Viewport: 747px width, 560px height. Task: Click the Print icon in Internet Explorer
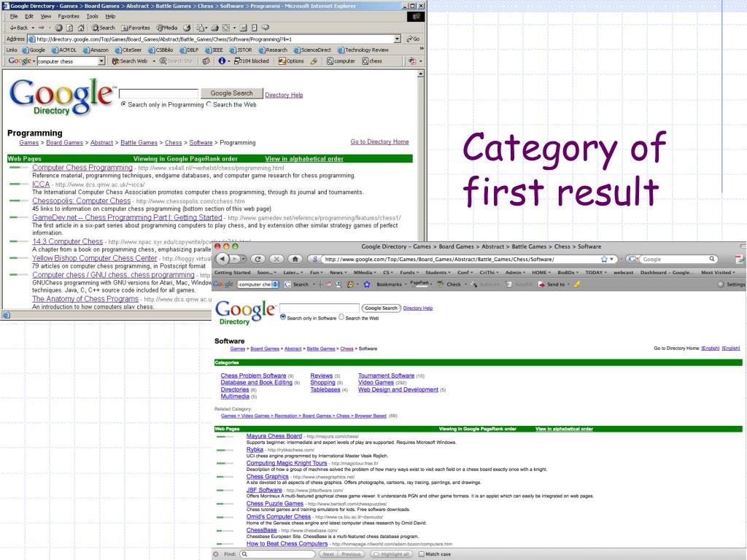coord(215,28)
